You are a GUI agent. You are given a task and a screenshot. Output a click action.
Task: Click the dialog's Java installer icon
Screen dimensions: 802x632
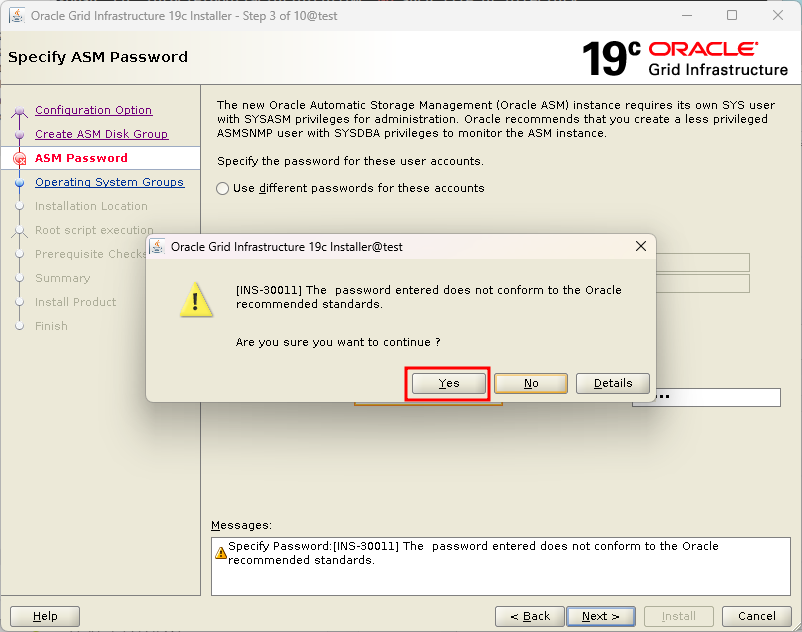[x=157, y=247]
